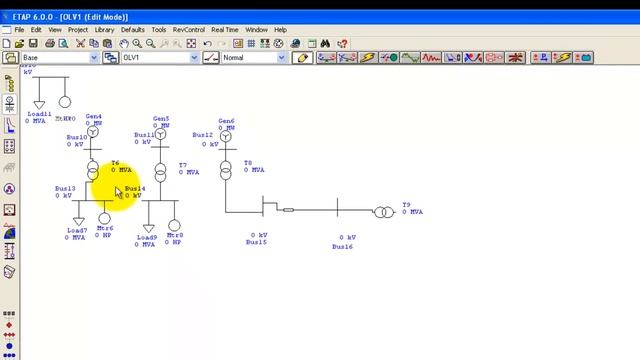Select generator Gen4 symbol

point(93,132)
